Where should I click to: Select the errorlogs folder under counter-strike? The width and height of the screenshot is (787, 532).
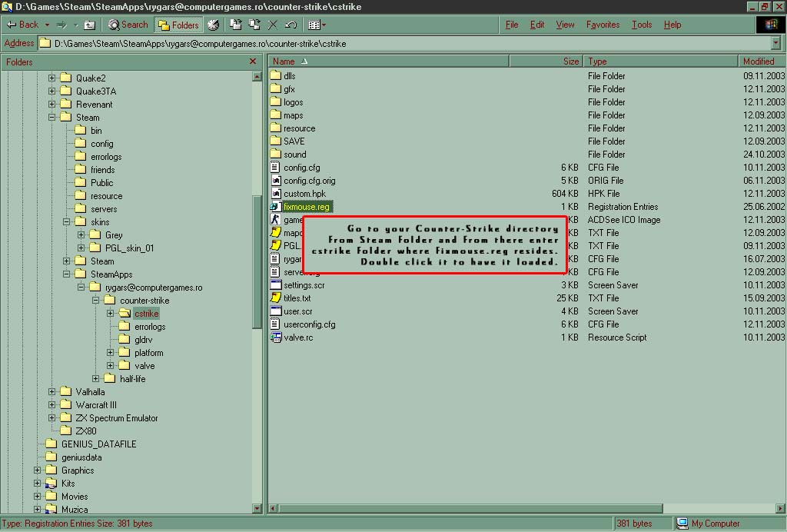(x=150, y=327)
